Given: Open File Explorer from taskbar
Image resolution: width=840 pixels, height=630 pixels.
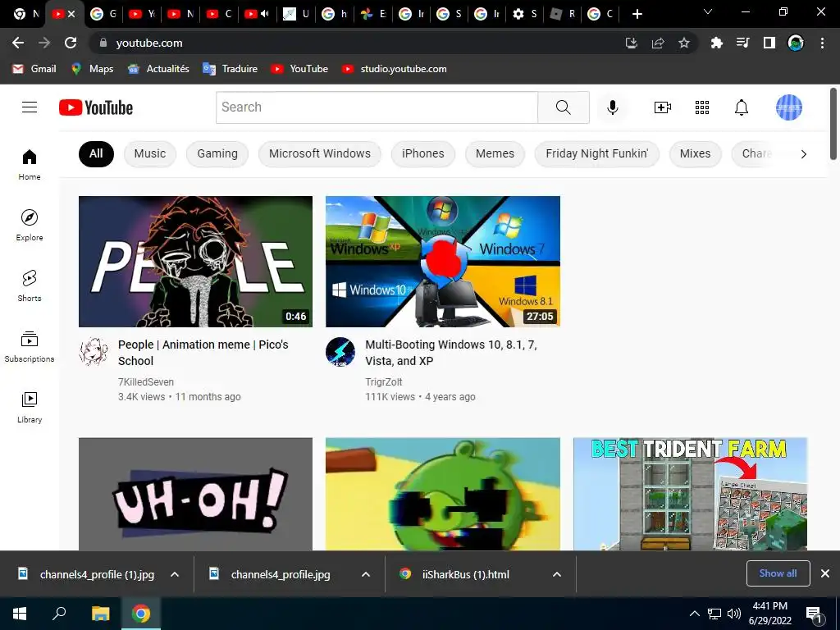Looking at the screenshot, I should tap(100, 614).
